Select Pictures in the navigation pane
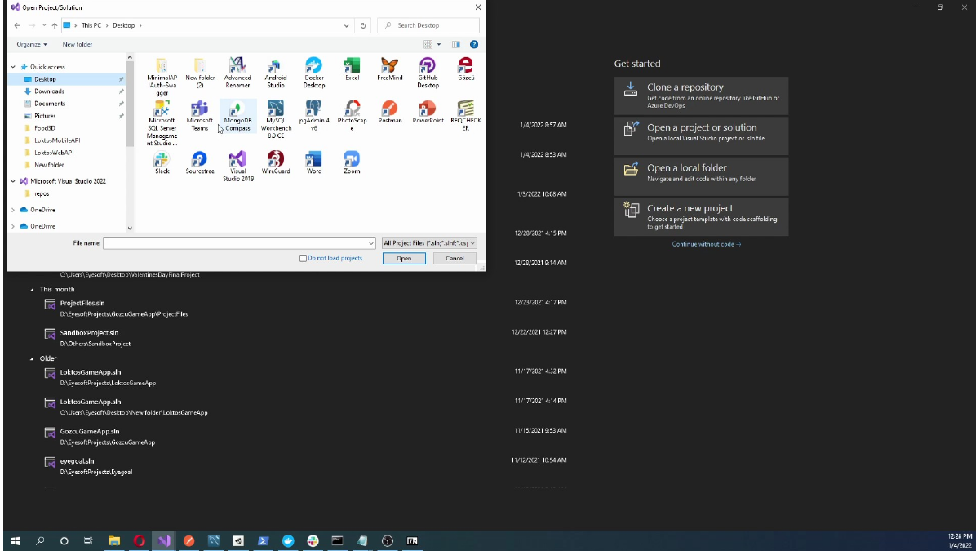 click(45, 116)
